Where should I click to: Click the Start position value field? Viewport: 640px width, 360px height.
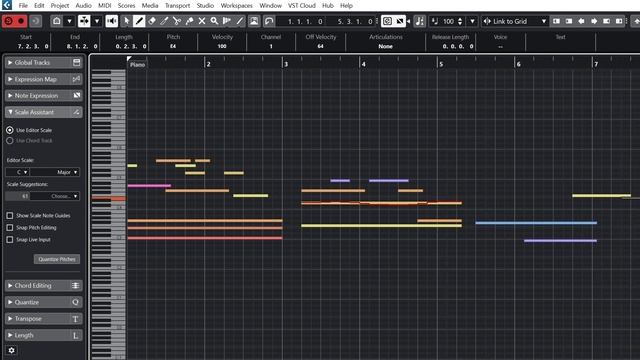(x=33, y=46)
